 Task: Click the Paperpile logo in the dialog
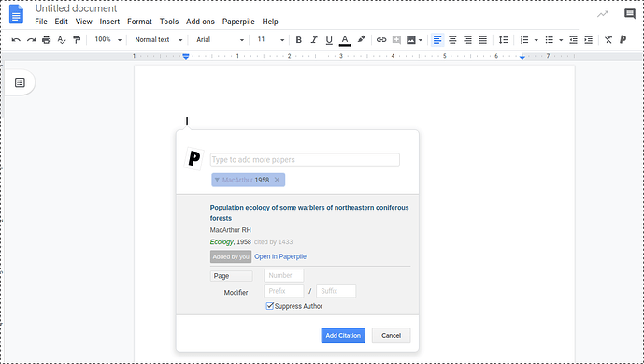193,158
